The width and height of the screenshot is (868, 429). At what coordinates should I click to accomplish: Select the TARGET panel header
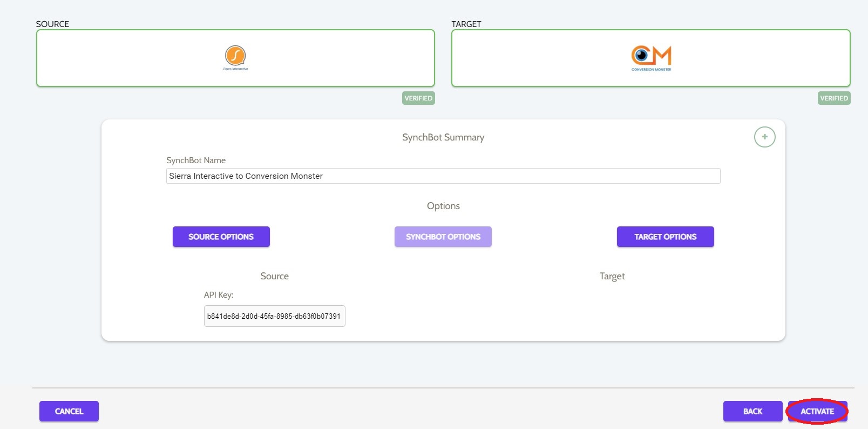coord(465,24)
